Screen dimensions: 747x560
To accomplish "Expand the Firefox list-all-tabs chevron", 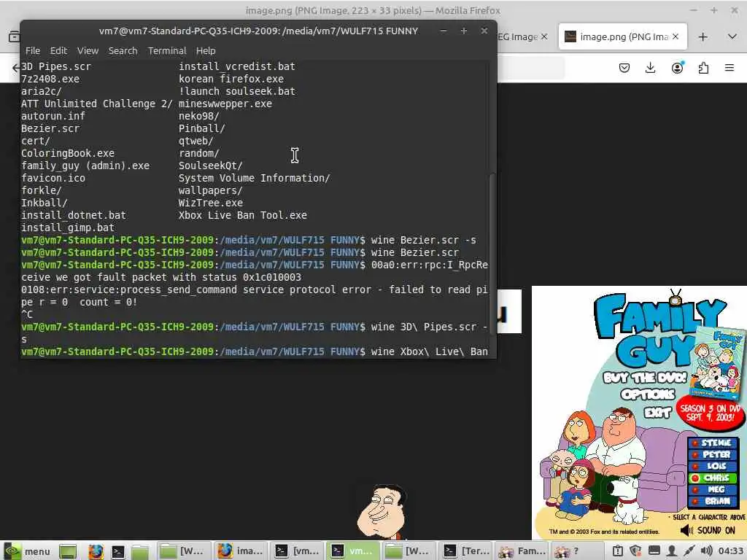I will (x=732, y=36).
